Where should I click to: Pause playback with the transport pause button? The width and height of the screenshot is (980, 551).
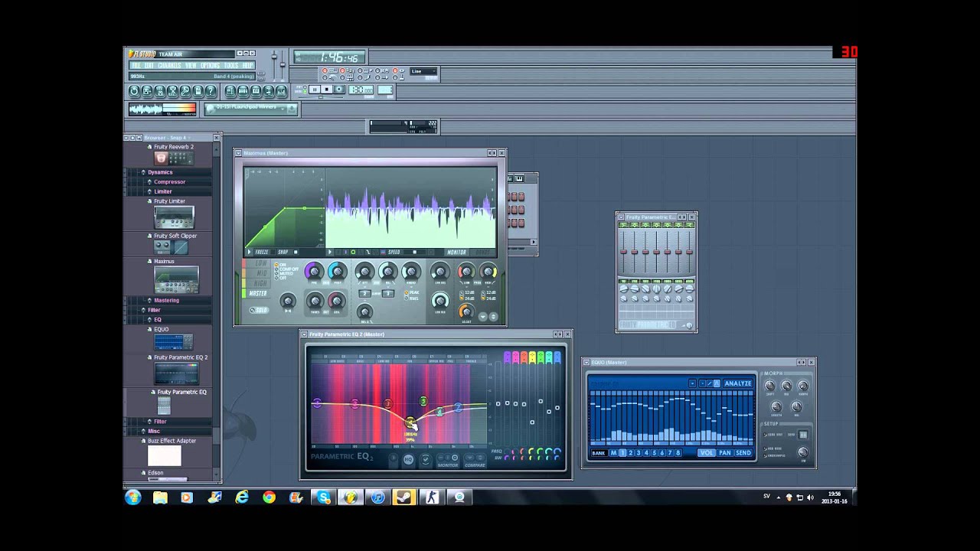pos(315,89)
